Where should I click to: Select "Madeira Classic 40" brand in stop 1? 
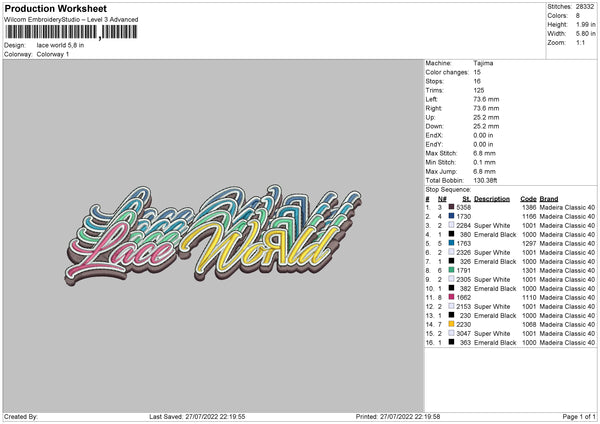pyautogui.click(x=567, y=207)
